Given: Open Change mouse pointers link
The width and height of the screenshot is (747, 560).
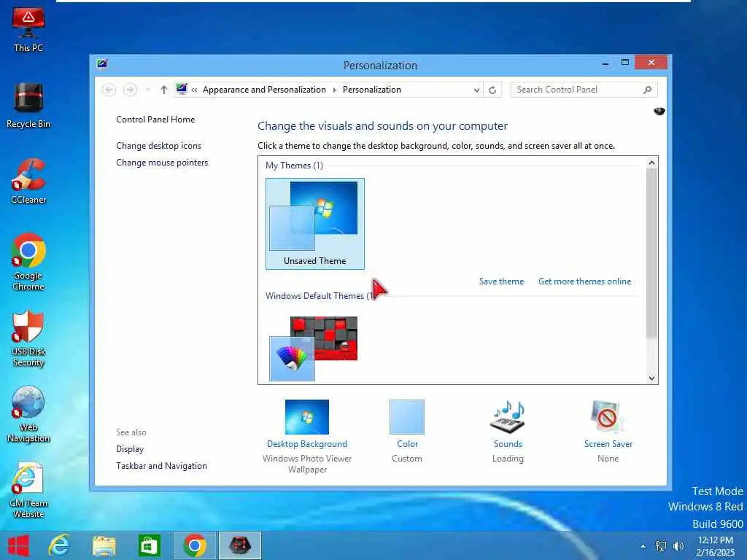Looking at the screenshot, I should pyautogui.click(x=162, y=163).
